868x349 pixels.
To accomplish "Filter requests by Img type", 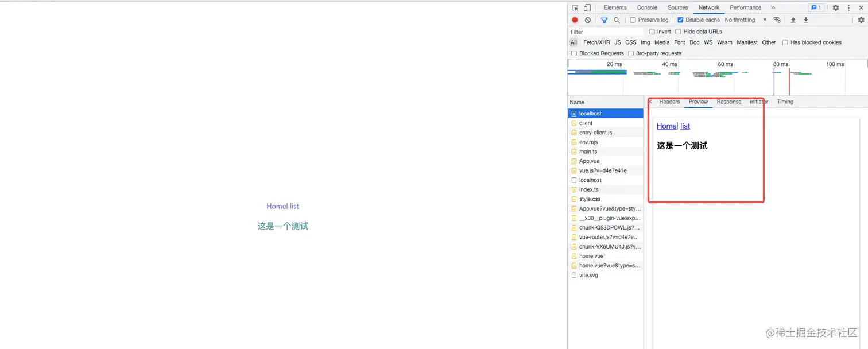I will (x=645, y=42).
